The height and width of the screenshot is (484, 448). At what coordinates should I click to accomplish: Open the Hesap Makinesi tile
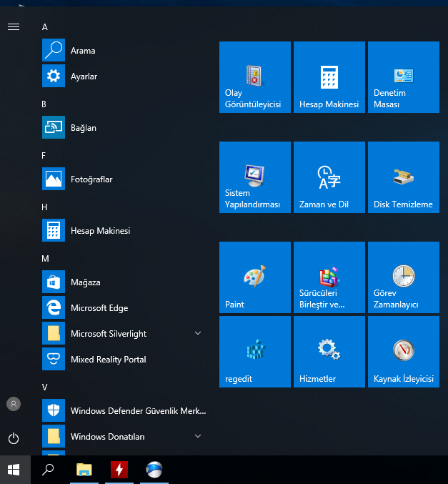(329, 77)
